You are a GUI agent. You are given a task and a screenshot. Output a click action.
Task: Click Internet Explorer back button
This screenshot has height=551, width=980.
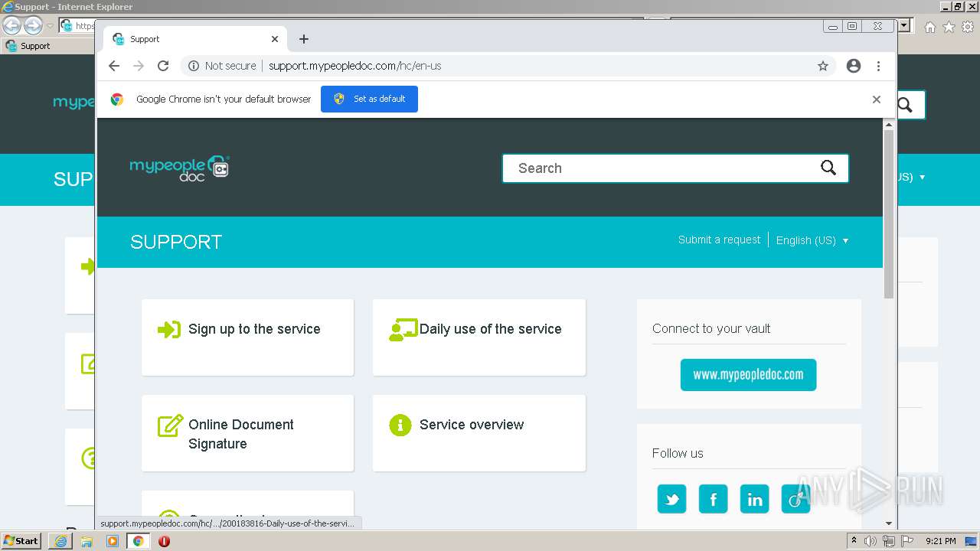coord(12,25)
